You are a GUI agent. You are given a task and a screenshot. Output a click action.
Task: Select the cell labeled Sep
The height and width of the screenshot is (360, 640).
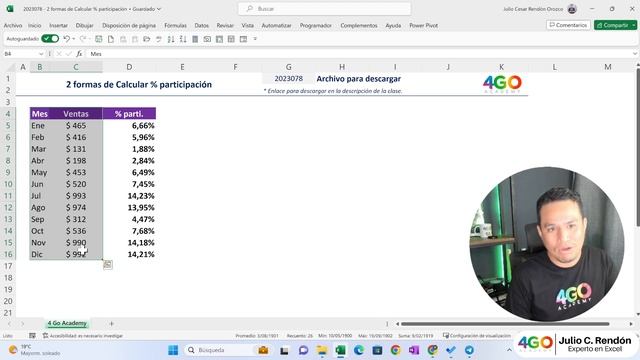click(x=40, y=219)
